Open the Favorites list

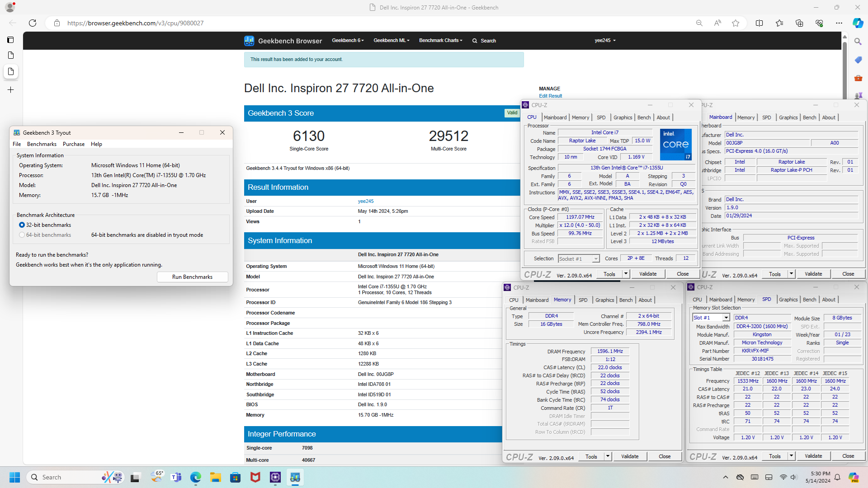[x=779, y=23]
